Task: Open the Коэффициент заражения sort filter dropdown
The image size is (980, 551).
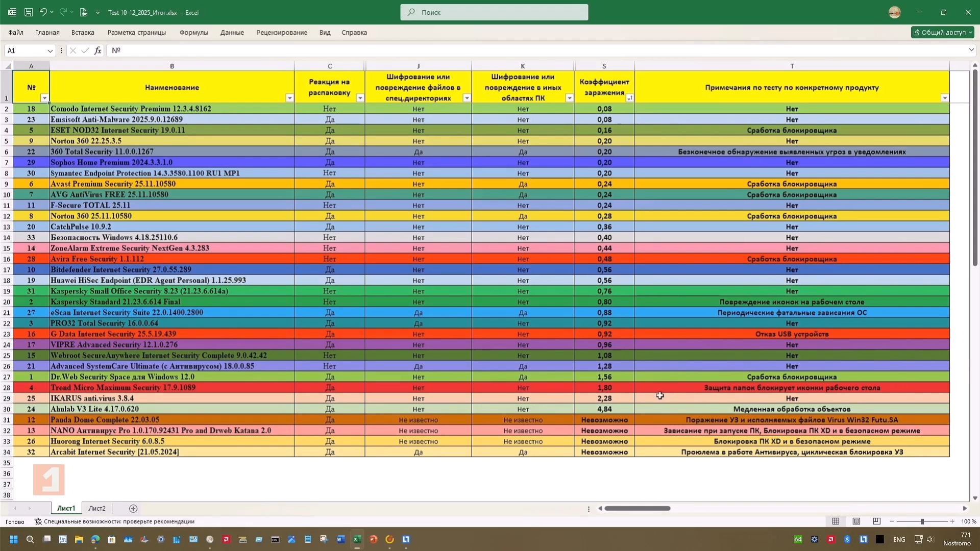Action: click(x=629, y=98)
